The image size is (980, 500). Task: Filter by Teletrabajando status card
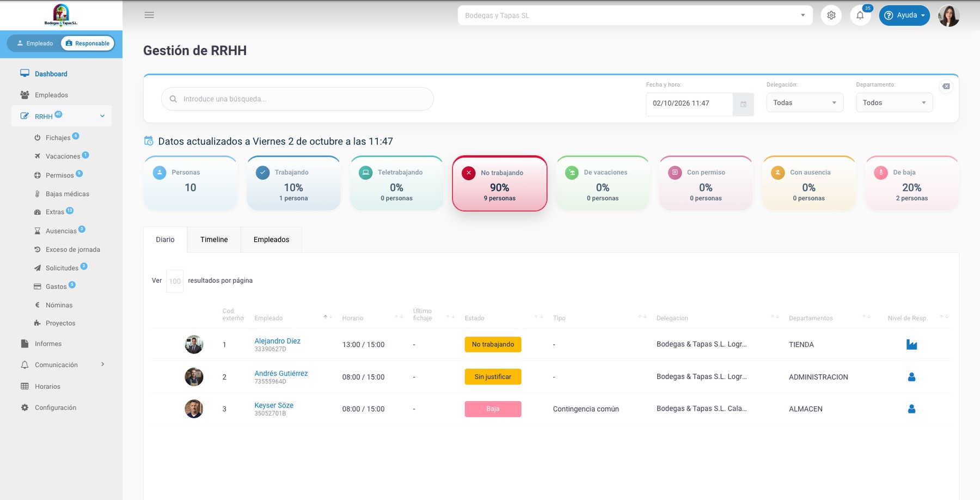396,183
